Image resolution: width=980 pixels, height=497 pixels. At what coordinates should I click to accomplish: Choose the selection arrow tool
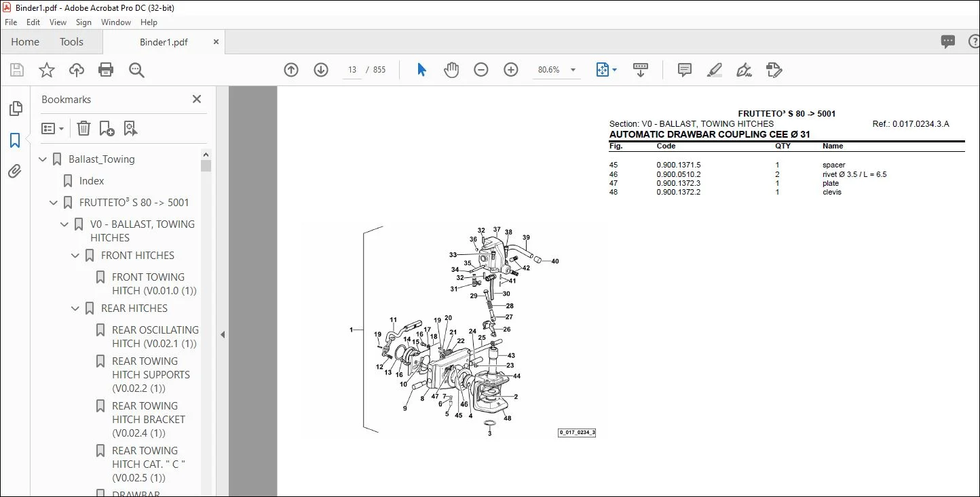(421, 70)
